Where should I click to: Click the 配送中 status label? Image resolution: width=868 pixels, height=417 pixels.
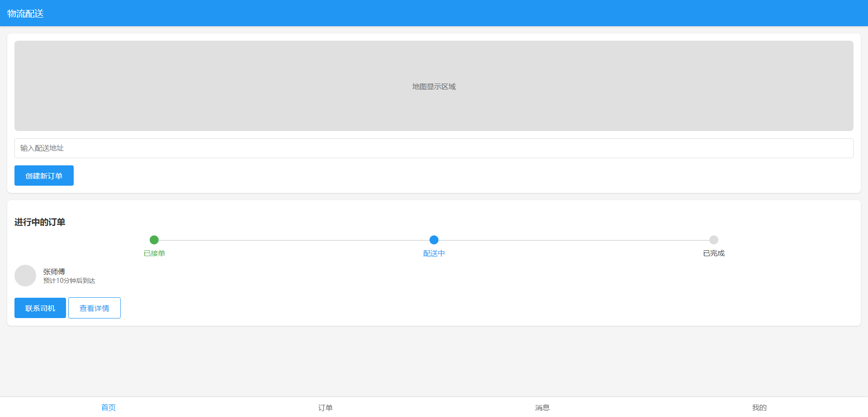[434, 253]
